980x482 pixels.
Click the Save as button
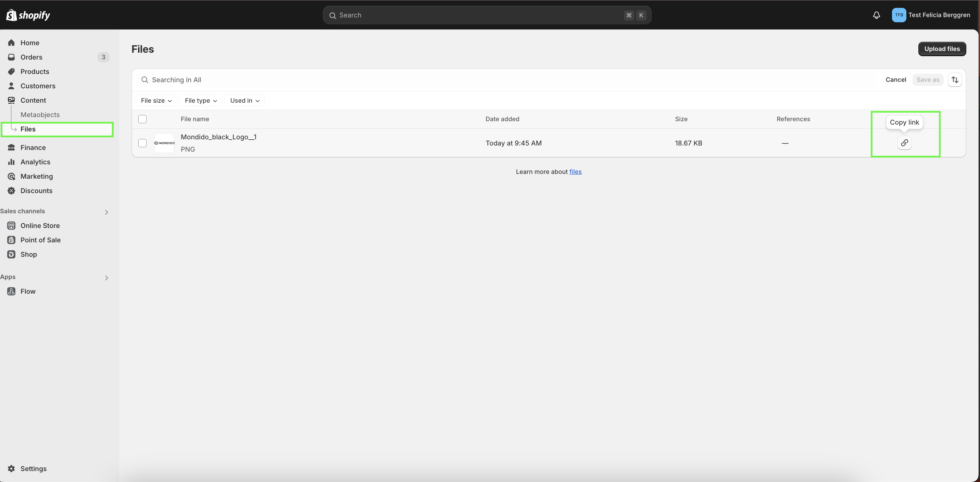[x=928, y=80]
